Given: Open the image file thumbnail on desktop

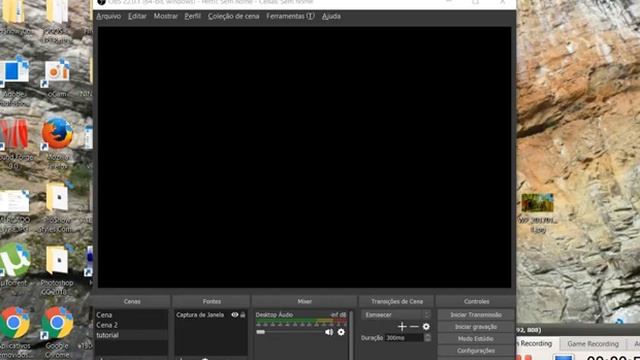Looking at the screenshot, I should (538, 203).
